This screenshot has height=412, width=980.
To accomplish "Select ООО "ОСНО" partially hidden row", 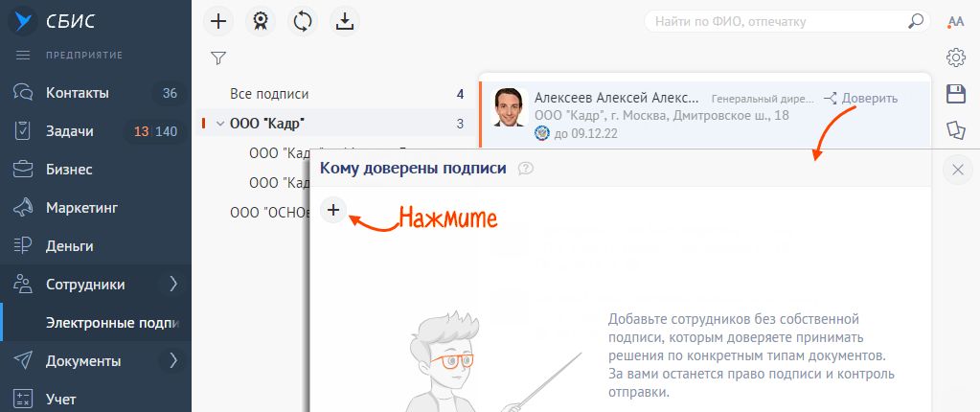I will pyautogui.click(x=270, y=212).
